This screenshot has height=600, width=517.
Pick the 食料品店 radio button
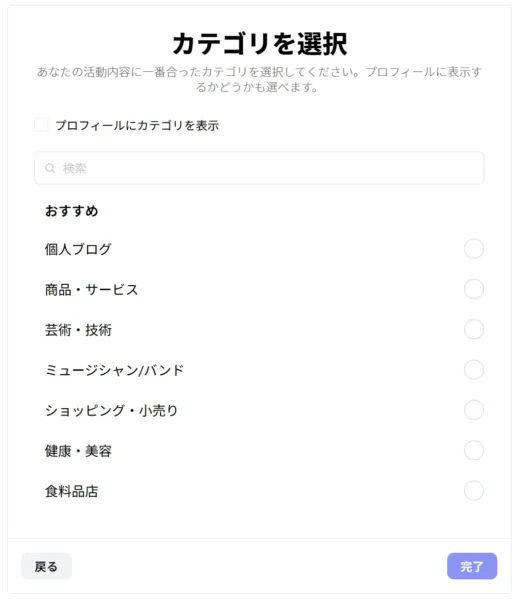click(474, 491)
